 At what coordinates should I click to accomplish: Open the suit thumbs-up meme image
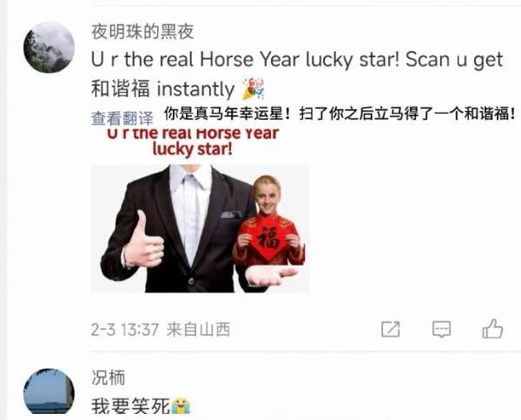[x=200, y=229]
